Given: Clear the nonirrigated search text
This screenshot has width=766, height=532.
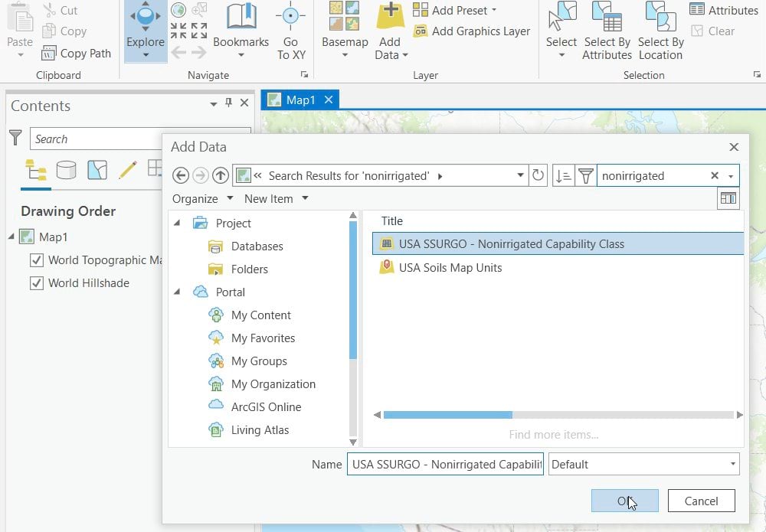Looking at the screenshot, I should [x=714, y=175].
